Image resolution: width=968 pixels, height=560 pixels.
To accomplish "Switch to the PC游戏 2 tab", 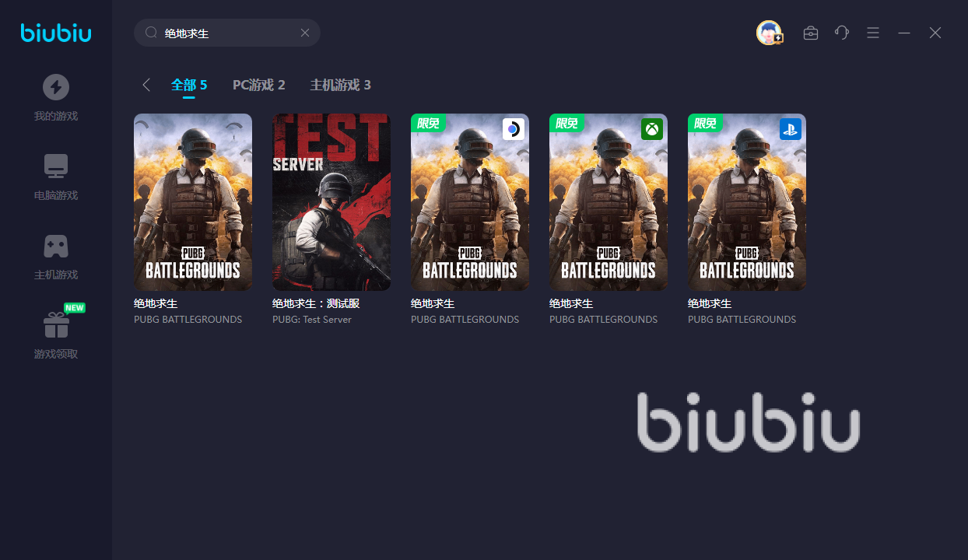I will coord(259,85).
